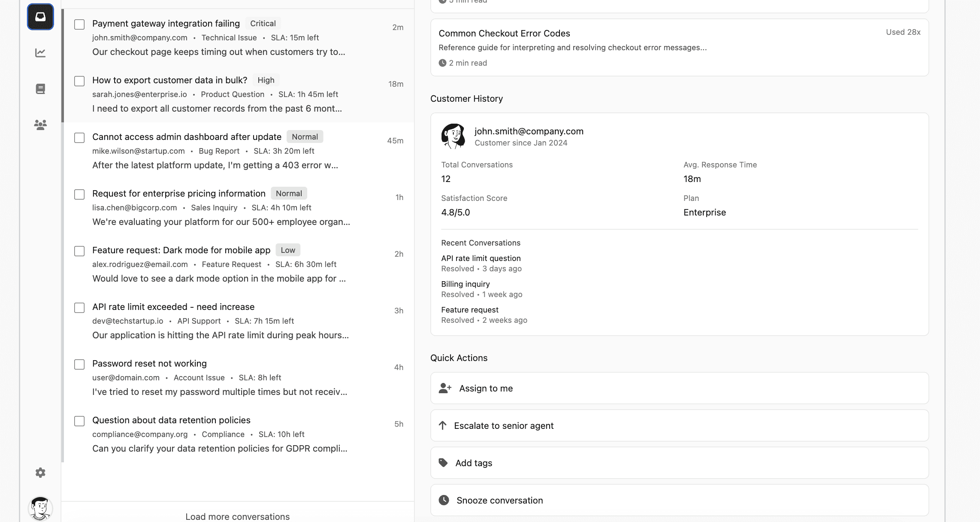Click the tag icon beside Add tags
Screen dimensions: 980x522
(443, 463)
